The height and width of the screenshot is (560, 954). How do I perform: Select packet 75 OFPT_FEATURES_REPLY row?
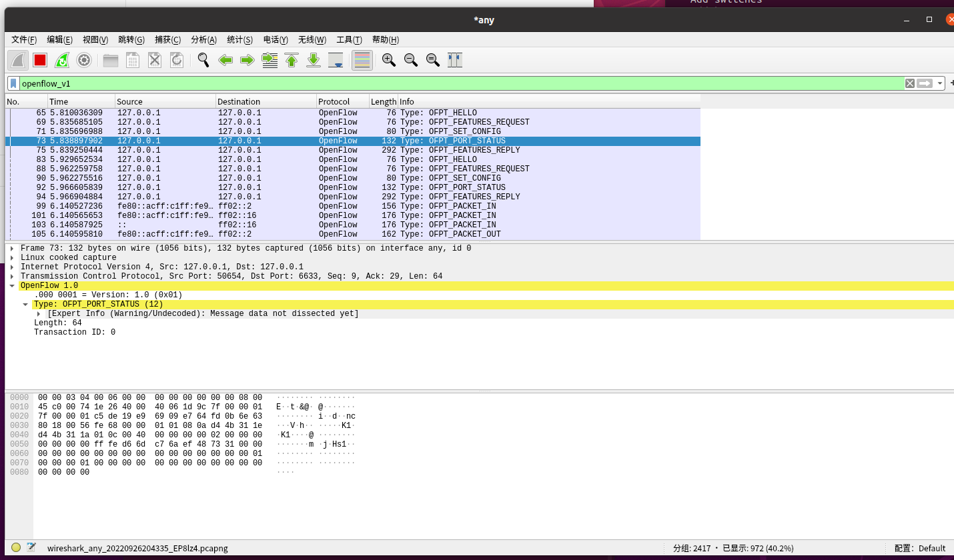[353, 150]
